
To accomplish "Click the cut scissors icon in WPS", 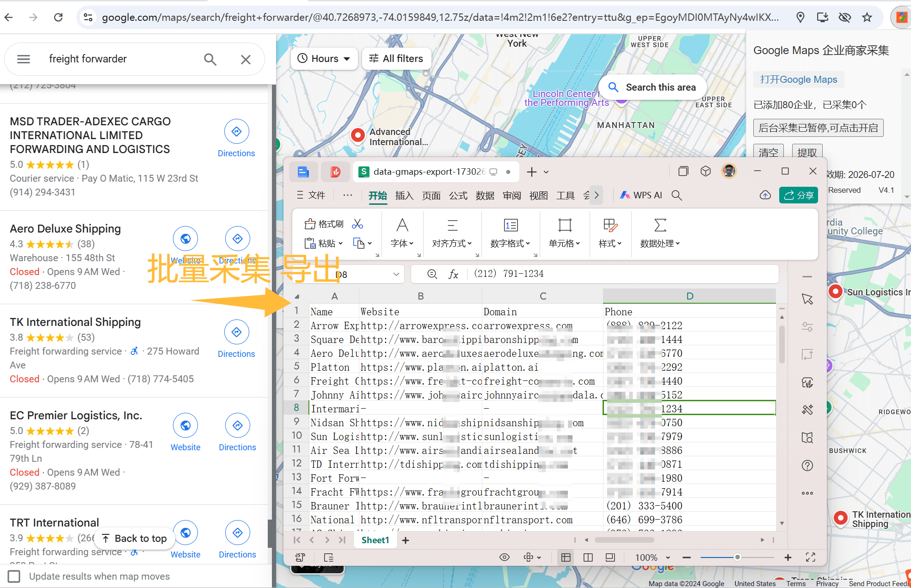I will (x=357, y=224).
